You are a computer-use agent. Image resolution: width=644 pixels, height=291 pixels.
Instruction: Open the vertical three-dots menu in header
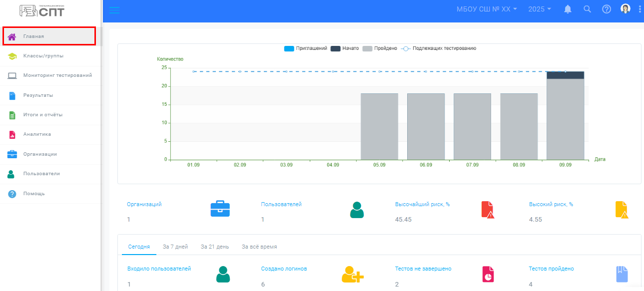[640, 9]
